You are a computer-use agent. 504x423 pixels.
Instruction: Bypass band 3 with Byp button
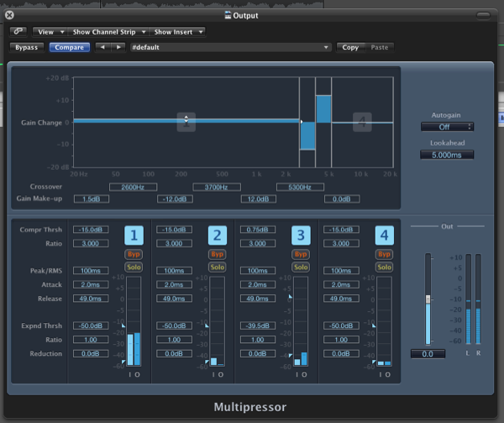click(x=301, y=254)
